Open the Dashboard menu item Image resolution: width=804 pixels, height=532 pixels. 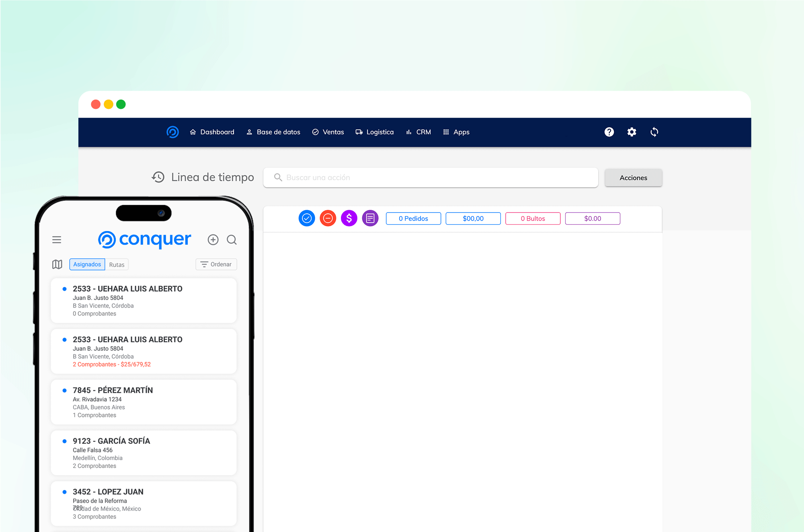click(x=212, y=132)
